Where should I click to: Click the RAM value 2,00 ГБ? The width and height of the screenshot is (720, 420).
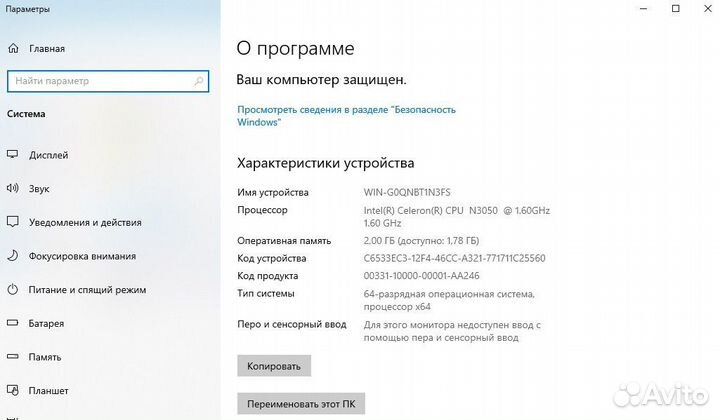pos(421,241)
